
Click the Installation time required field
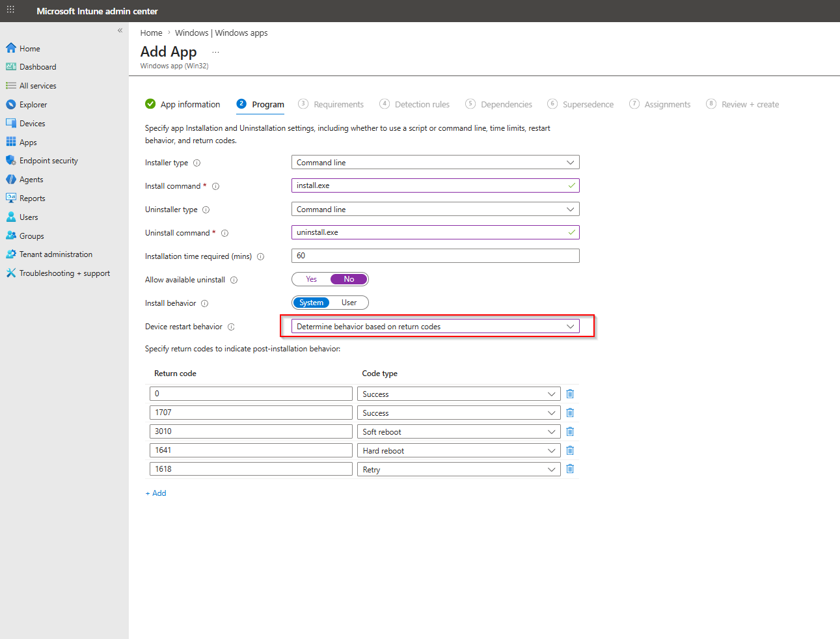pyautogui.click(x=435, y=256)
